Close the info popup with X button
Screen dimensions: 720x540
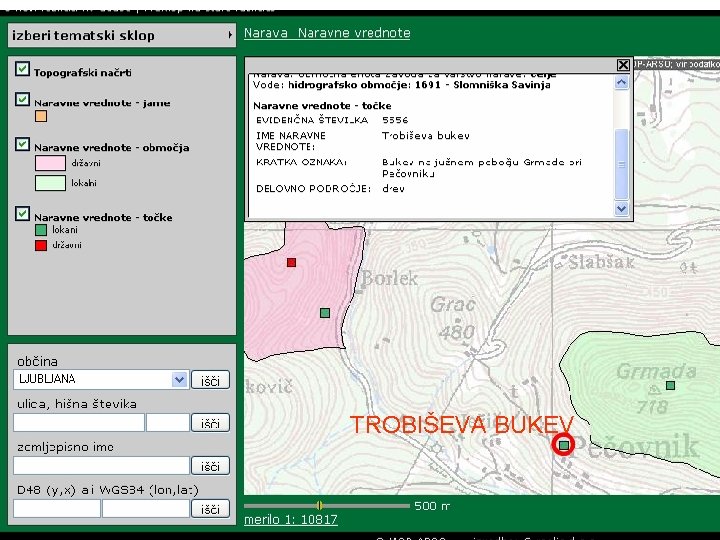pos(623,65)
